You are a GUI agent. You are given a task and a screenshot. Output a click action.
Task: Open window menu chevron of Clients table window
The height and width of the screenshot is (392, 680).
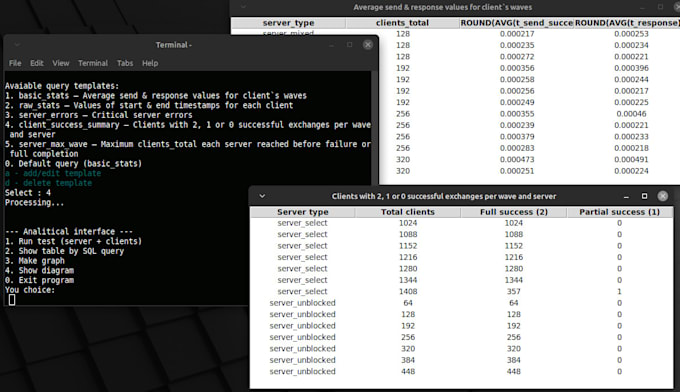pos(262,196)
